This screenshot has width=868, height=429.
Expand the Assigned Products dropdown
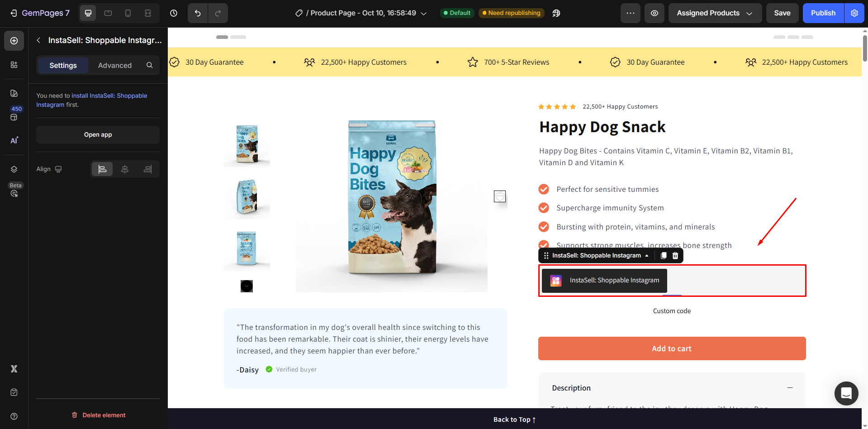(x=715, y=13)
